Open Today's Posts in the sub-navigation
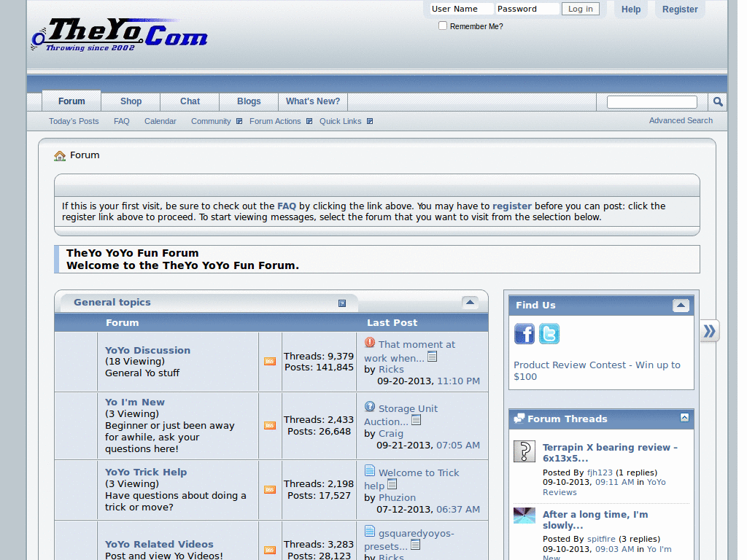747x560 pixels. 74,122
